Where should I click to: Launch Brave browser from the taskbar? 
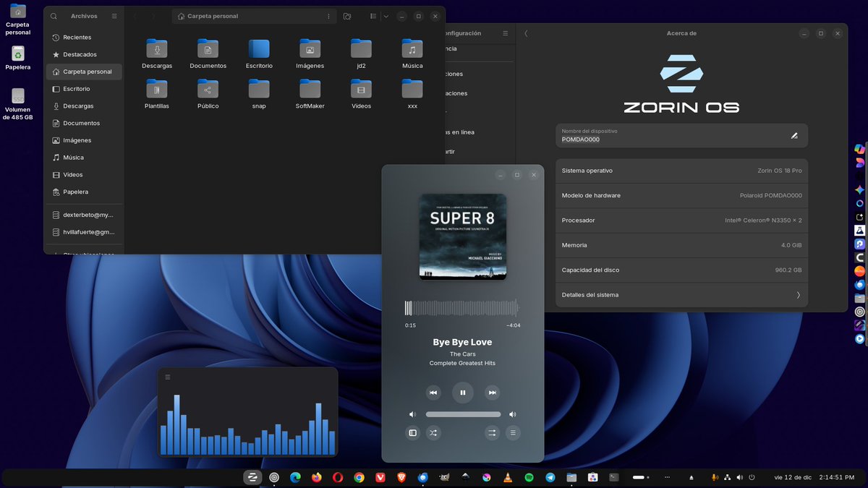tap(401, 477)
